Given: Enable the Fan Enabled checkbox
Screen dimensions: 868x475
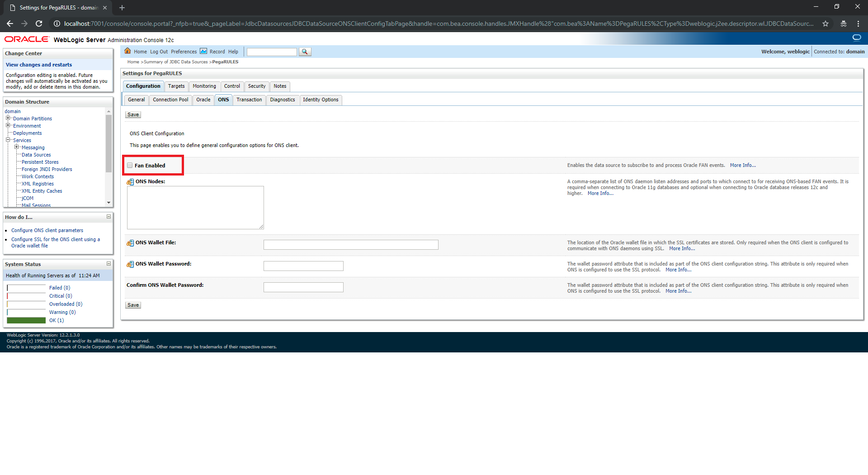Looking at the screenshot, I should (x=130, y=166).
